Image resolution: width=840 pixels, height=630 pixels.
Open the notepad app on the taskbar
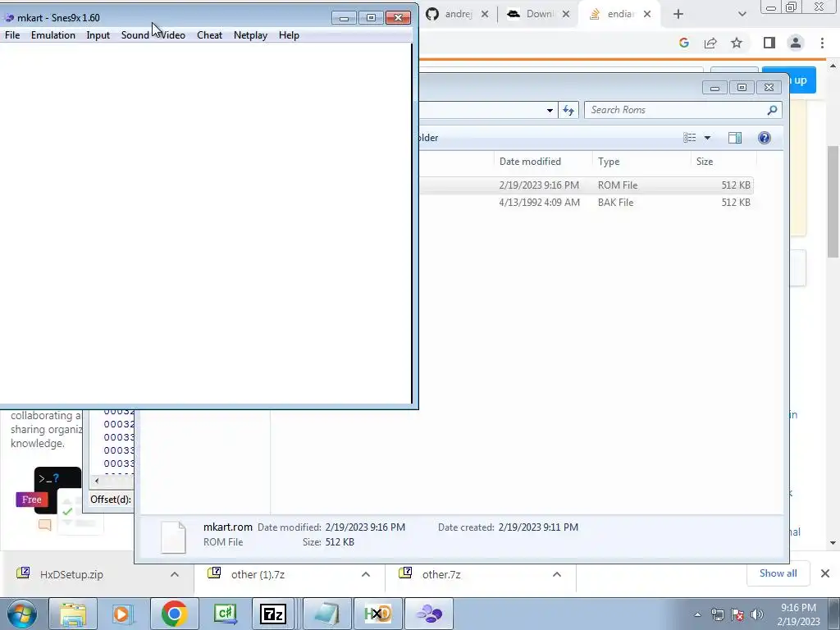click(x=327, y=614)
